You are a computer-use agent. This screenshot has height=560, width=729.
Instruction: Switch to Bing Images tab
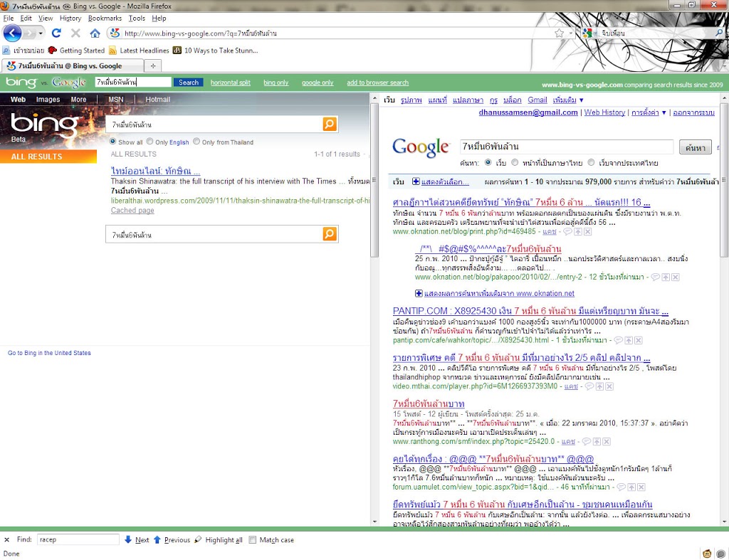tap(48, 100)
